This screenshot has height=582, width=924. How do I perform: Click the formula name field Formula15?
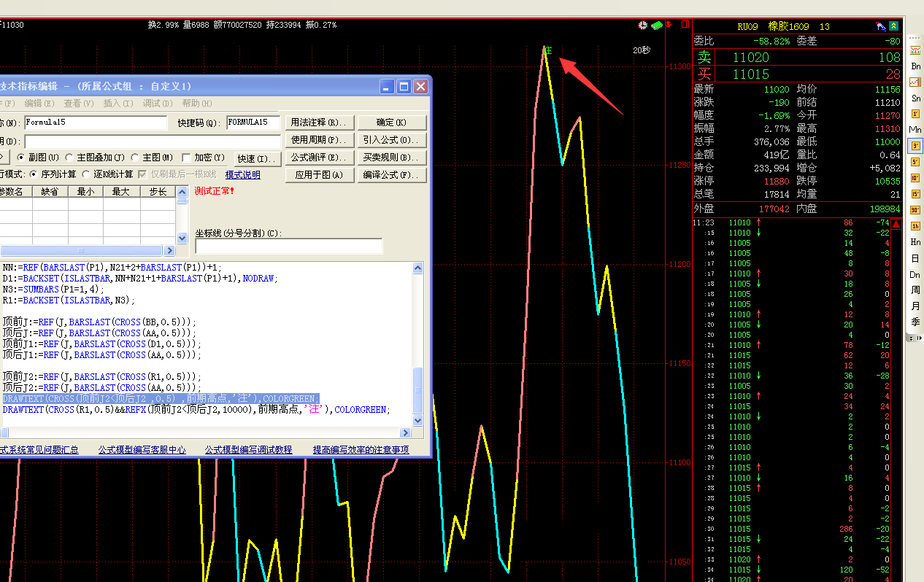[x=96, y=123]
